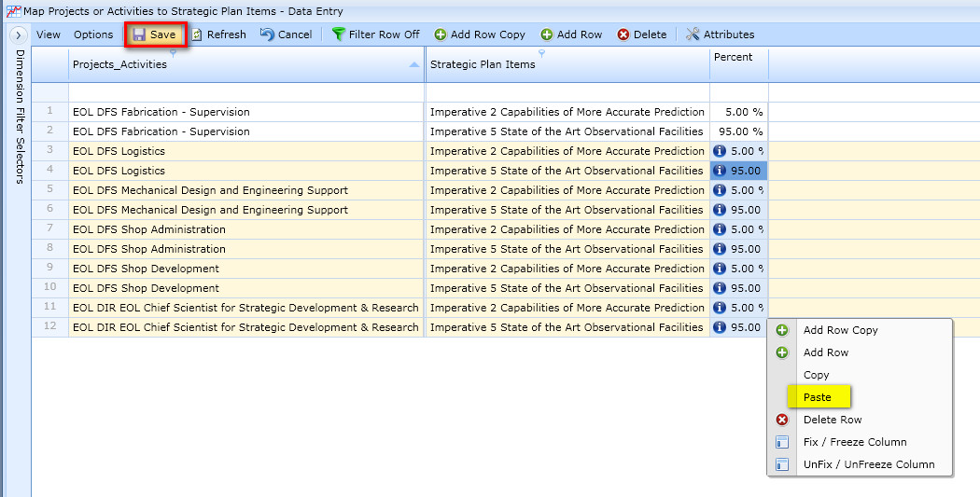Click the Cancel toolbar button

click(287, 35)
